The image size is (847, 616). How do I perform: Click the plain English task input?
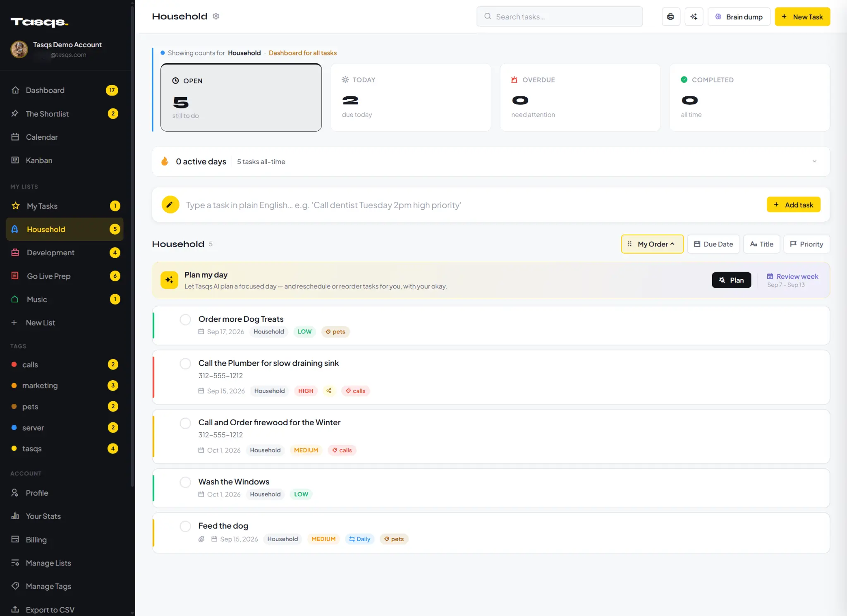[471, 205]
